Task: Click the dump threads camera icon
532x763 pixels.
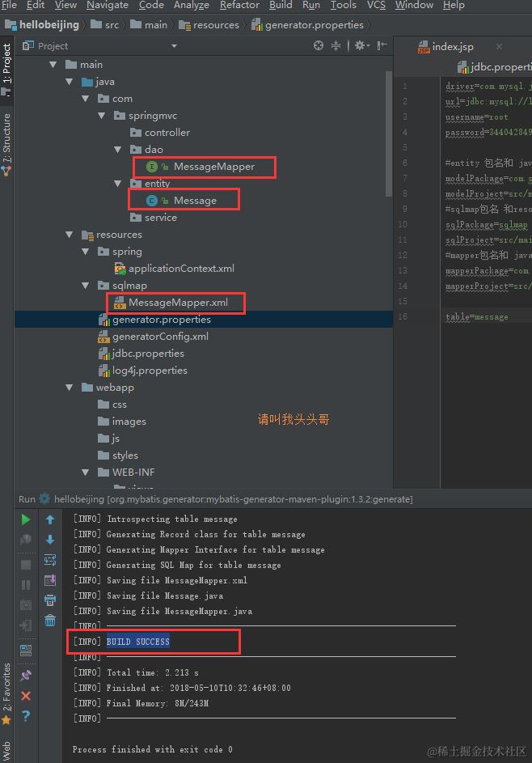Action: point(26,605)
